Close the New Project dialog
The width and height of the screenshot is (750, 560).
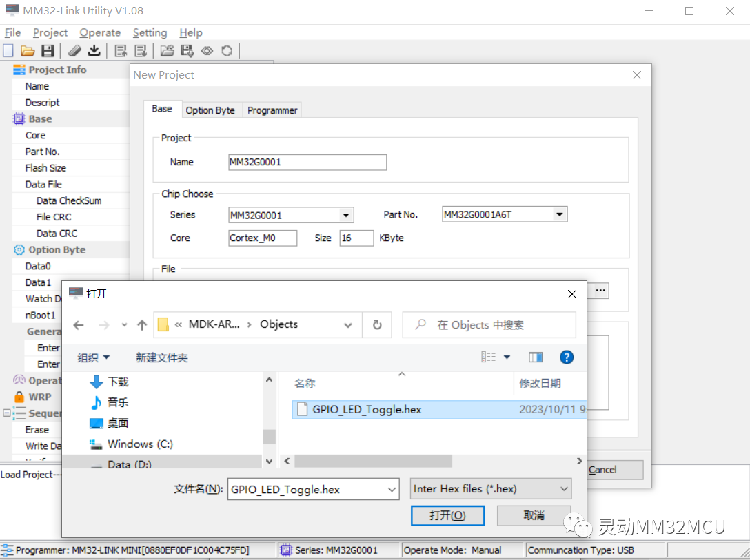637,75
